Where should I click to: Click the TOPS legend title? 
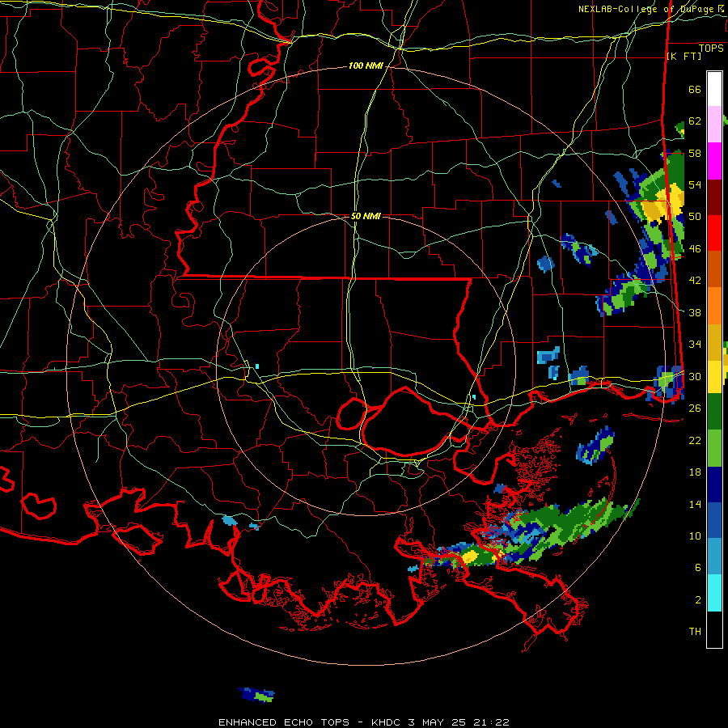(x=711, y=49)
